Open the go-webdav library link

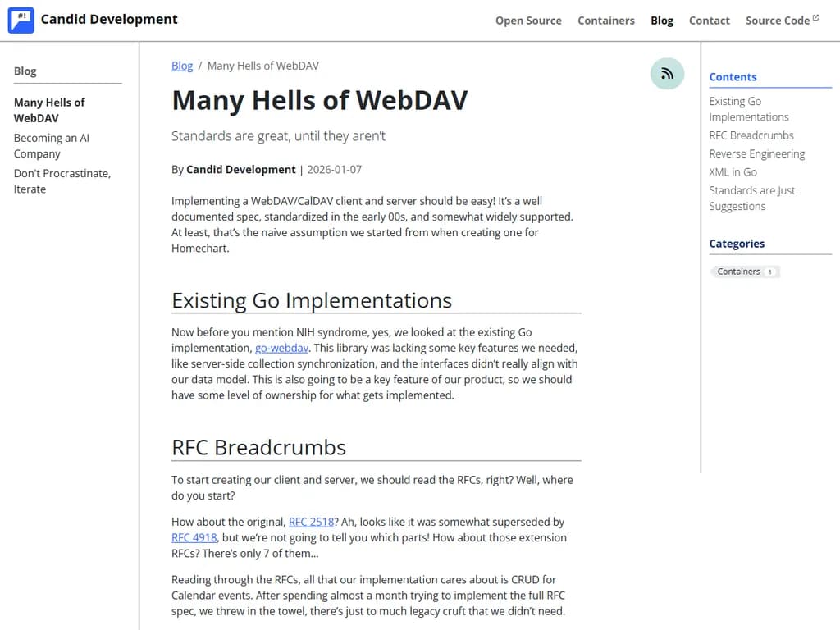(281, 348)
